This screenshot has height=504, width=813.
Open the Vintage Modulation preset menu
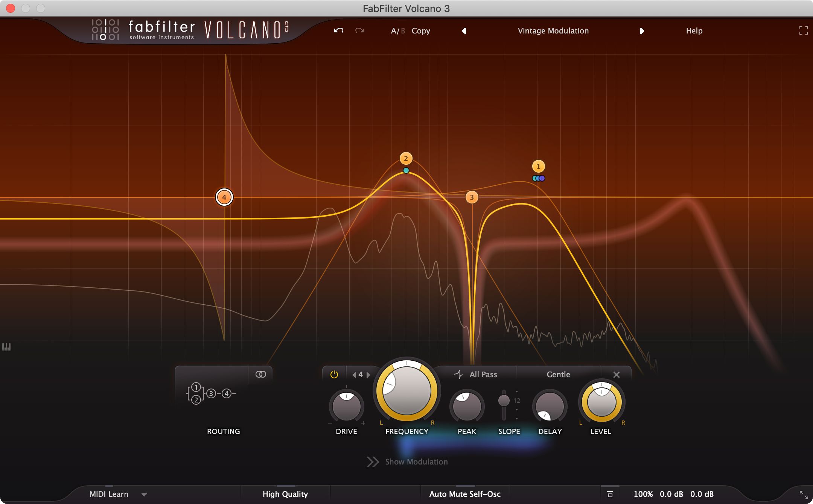pyautogui.click(x=553, y=31)
